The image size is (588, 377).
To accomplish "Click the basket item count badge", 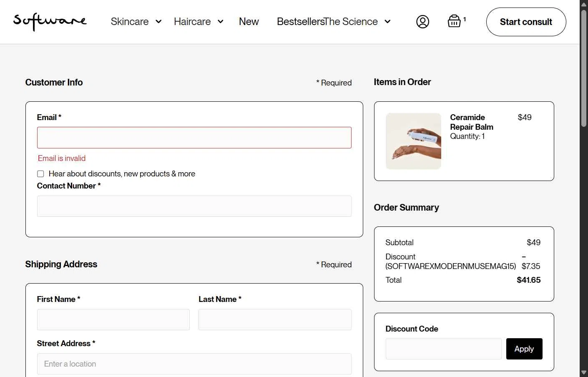I will 465,19.
